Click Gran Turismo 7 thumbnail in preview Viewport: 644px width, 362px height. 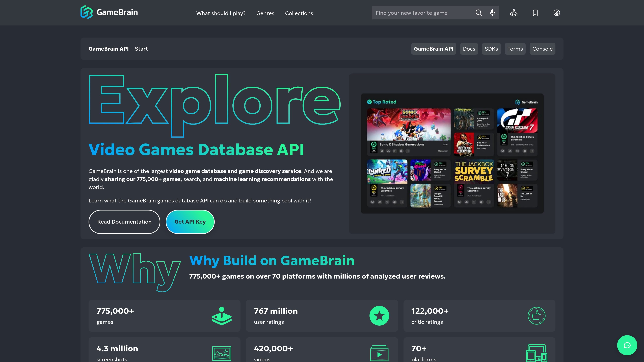(517, 120)
